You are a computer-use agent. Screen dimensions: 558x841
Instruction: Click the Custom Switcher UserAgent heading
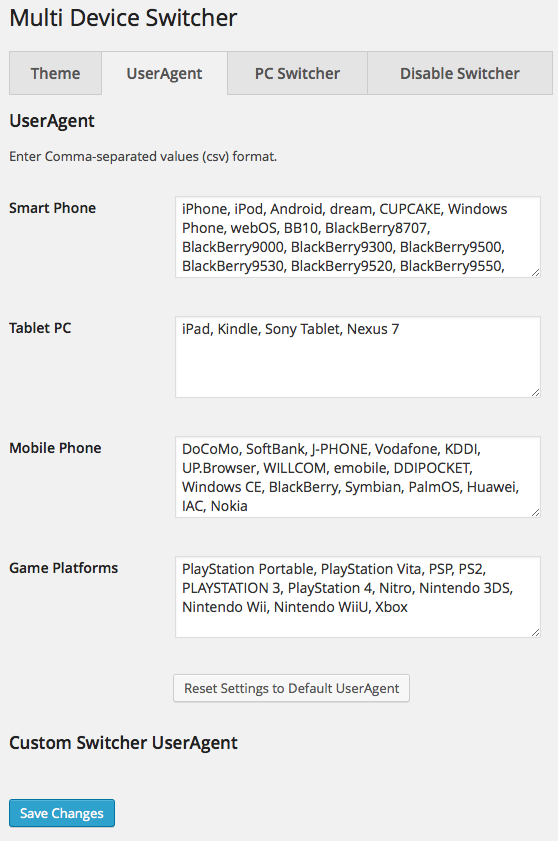pos(123,743)
